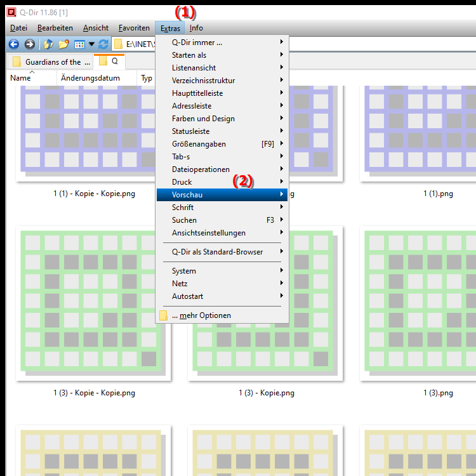Screen dimensions: 476x476
Task: Expand the Starten als submenu
Action: tap(222, 55)
